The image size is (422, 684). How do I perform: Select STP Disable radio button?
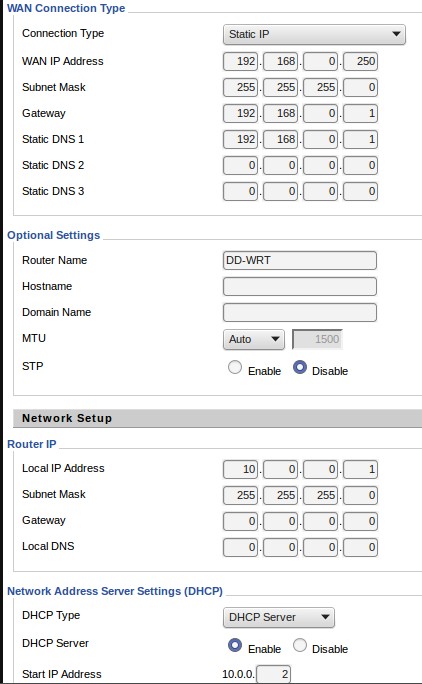click(300, 367)
